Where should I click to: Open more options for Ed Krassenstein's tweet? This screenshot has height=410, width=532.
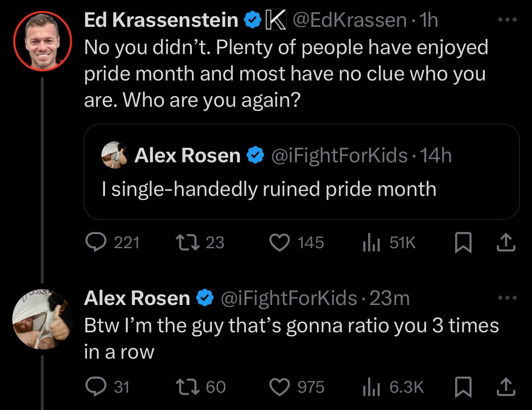tap(507, 20)
